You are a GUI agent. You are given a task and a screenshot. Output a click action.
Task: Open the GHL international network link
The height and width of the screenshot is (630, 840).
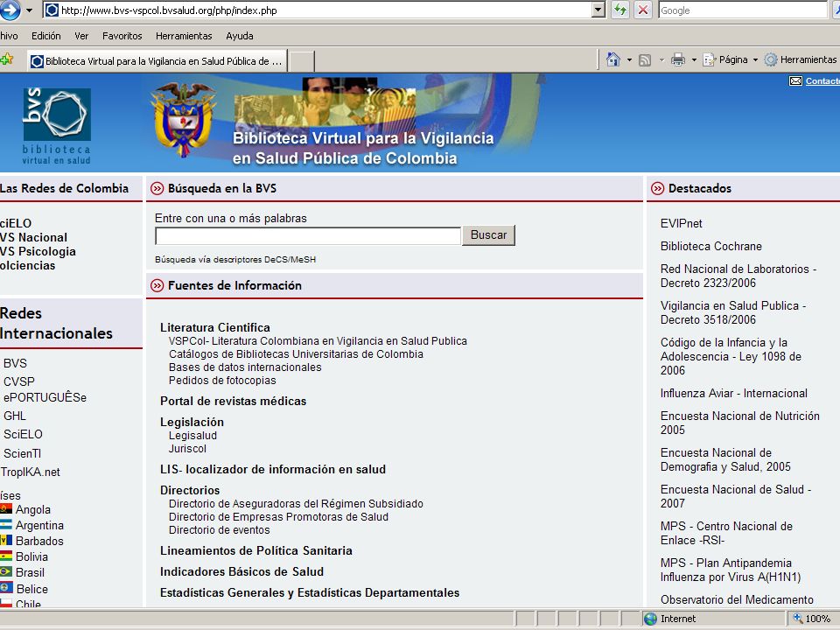[15, 416]
